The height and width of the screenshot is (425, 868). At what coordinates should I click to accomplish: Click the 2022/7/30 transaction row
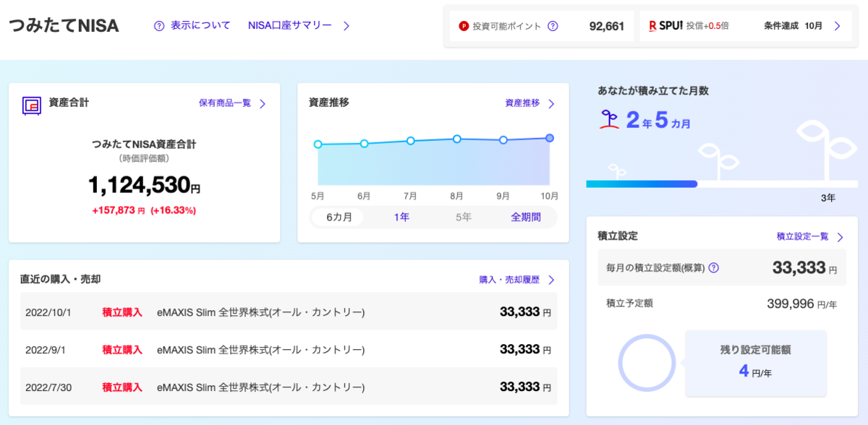(289, 387)
